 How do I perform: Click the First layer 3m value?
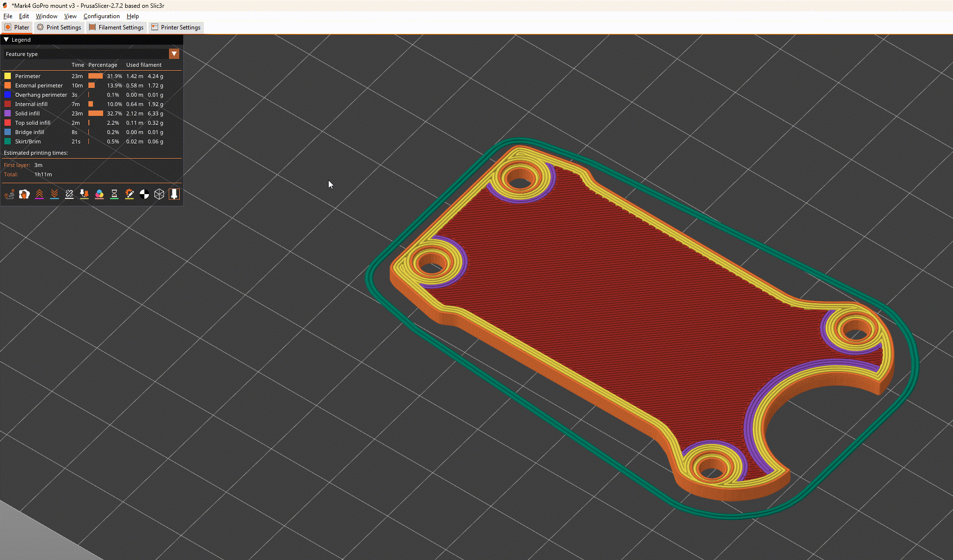click(x=38, y=165)
